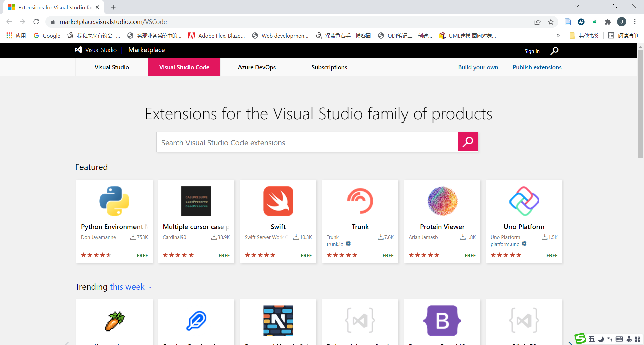Open the UML建模 面向对象 bookmark
This screenshot has height=345, width=644.
click(x=468, y=35)
